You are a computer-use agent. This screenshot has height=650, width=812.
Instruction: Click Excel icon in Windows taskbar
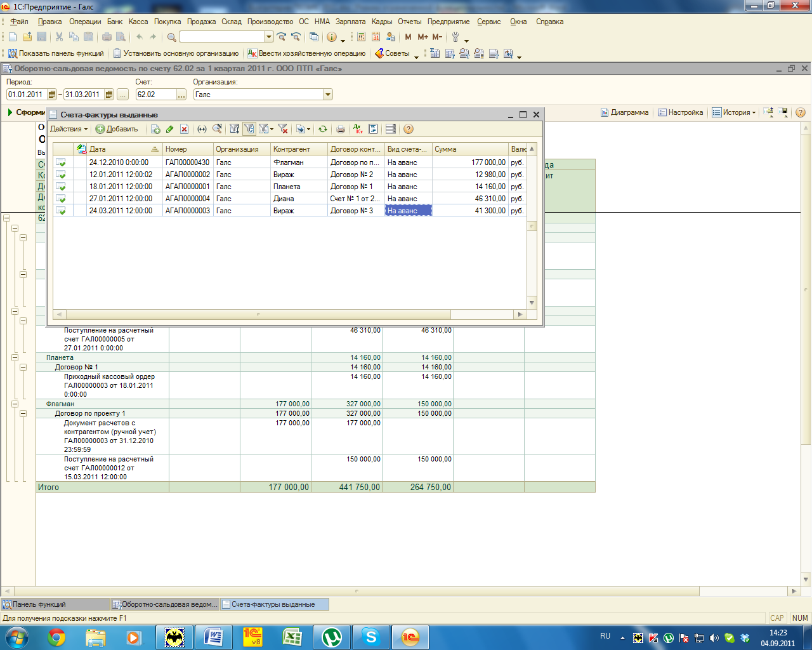tap(292, 637)
